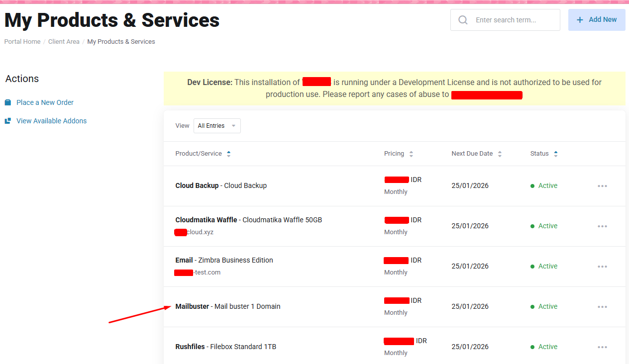Focus the Enter search term field

[x=505, y=20]
